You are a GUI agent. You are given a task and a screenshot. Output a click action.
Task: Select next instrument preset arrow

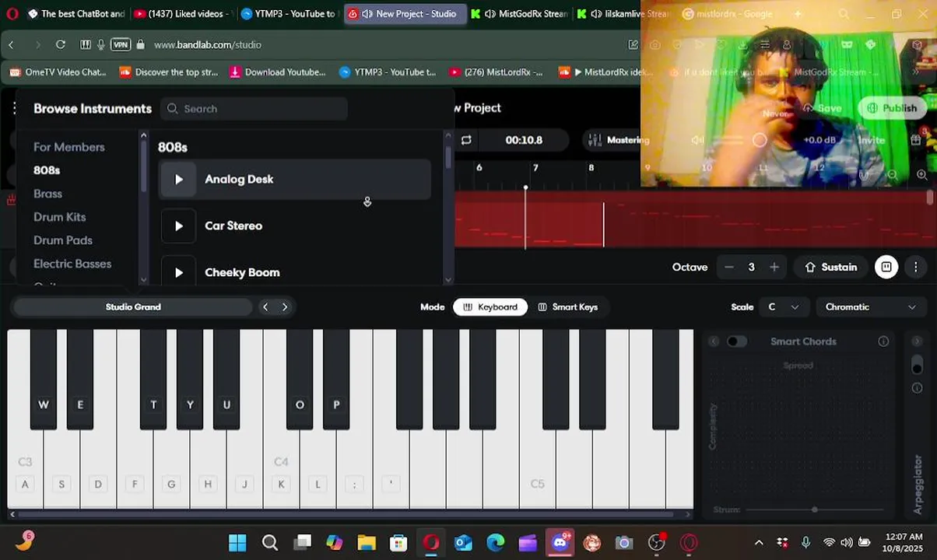285,307
